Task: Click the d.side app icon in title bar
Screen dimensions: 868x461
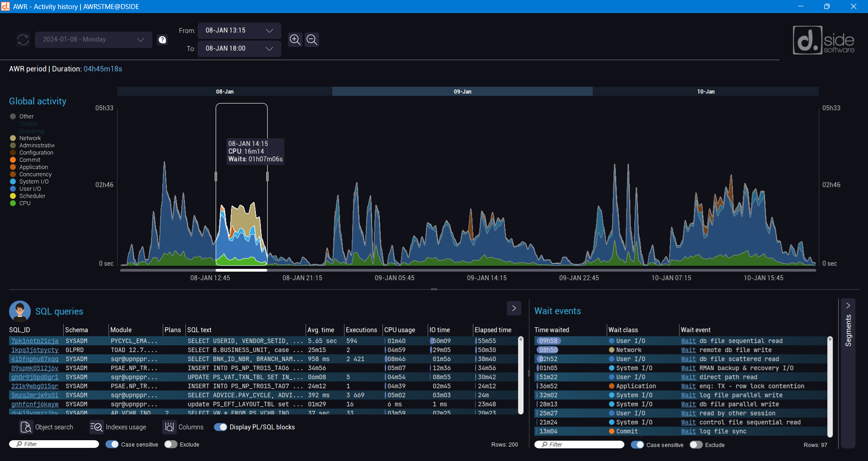Action: [x=5, y=6]
